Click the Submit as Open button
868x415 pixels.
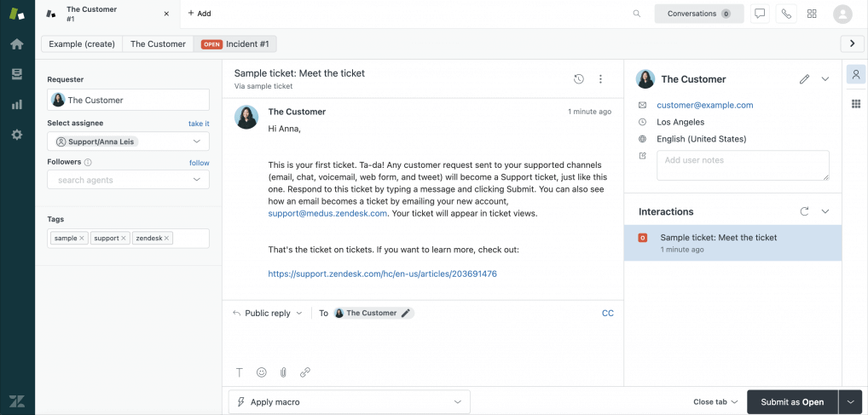(x=792, y=402)
